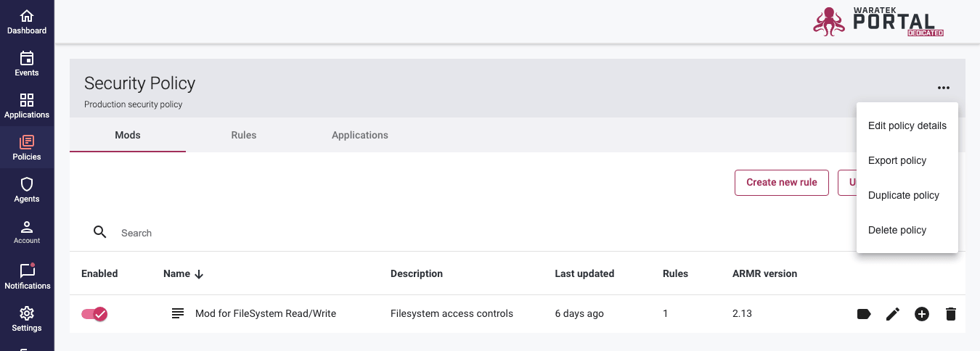Image resolution: width=980 pixels, height=351 pixels.
Task: Click the lines icon beside the mod name
Action: pos(178,313)
